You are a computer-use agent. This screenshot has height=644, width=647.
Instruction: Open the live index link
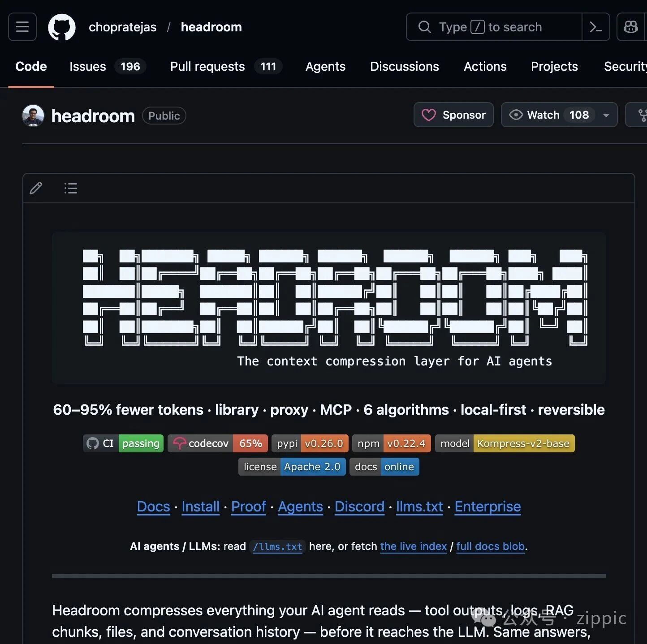pyautogui.click(x=414, y=546)
